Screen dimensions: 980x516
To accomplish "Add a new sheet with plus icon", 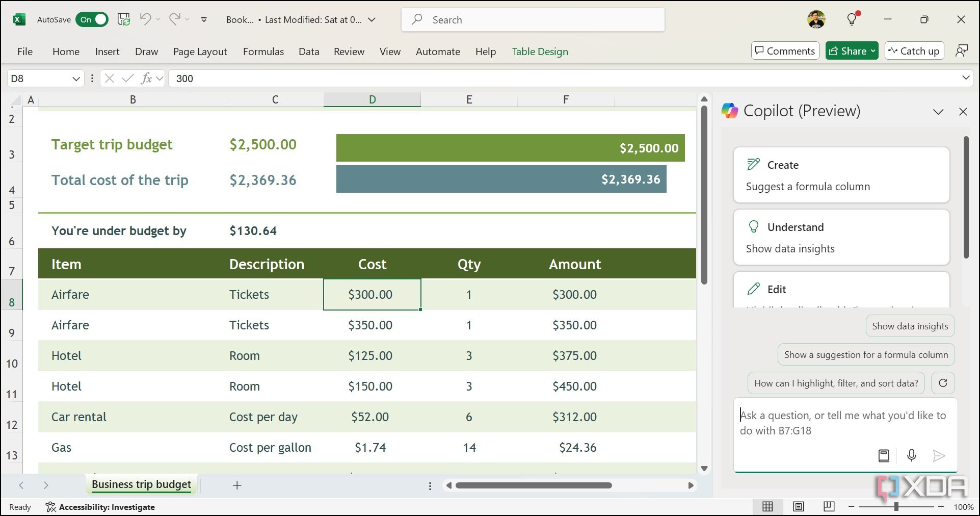I will click(237, 485).
